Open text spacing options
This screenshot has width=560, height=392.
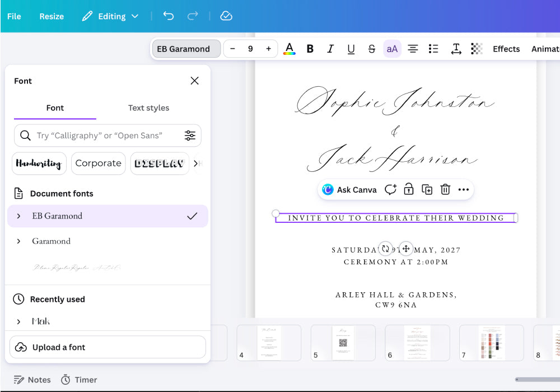point(456,49)
